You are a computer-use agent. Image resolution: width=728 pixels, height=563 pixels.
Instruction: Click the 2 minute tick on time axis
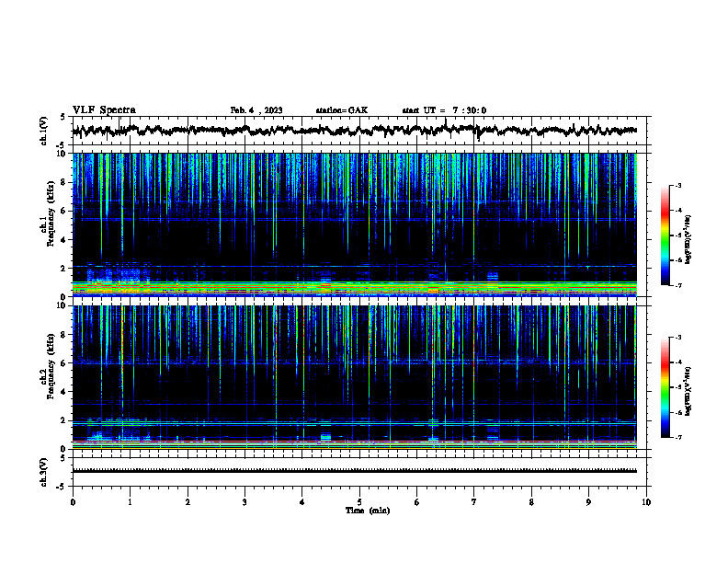pyautogui.click(x=188, y=502)
